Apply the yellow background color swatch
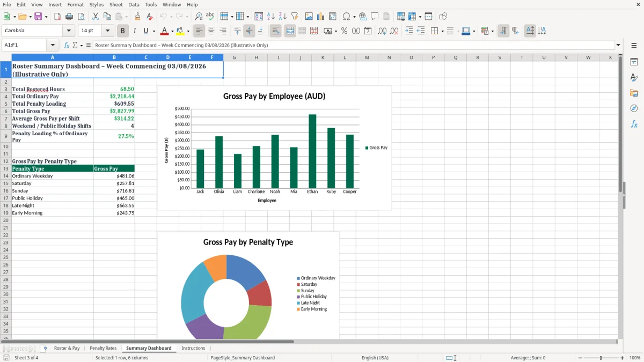Screen dimensions: 644x362 [180, 31]
